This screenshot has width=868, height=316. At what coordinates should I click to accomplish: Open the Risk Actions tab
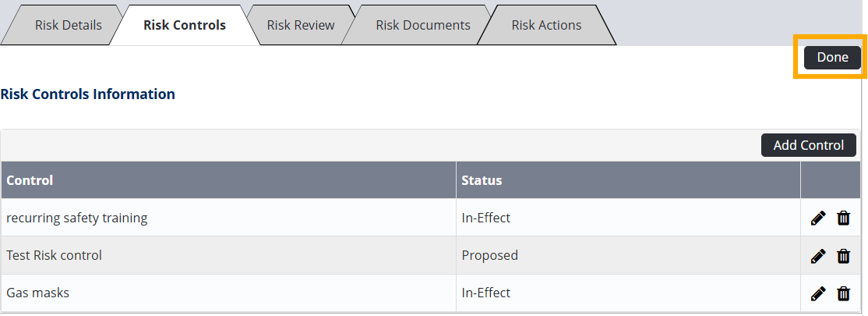click(x=546, y=25)
